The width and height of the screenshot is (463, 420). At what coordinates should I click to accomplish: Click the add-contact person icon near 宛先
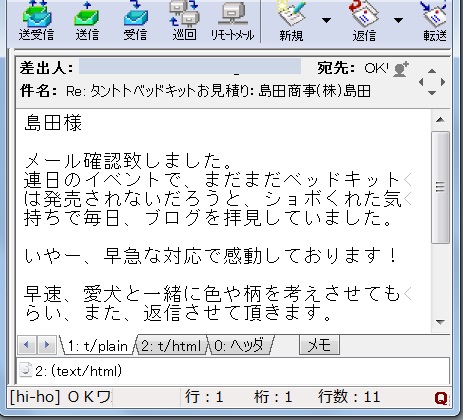[400, 69]
